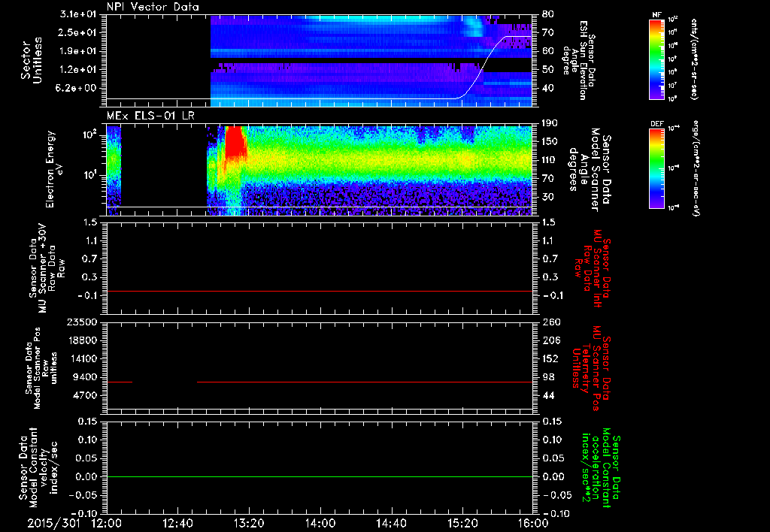Viewport: 770px width, 532px height.
Task: Click the 152 telemetry position tick label
Action: [550, 358]
